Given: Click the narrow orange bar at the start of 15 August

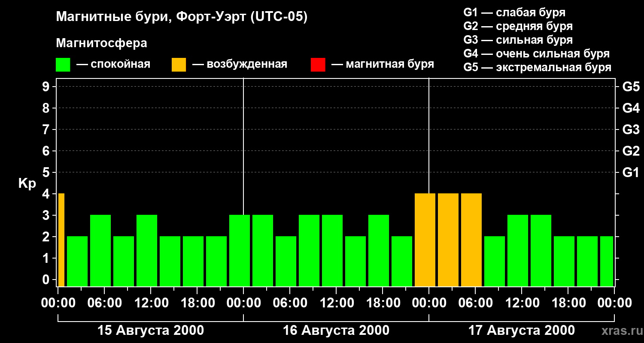Looking at the screenshot, I should pyautogui.click(x=61, y=240).
